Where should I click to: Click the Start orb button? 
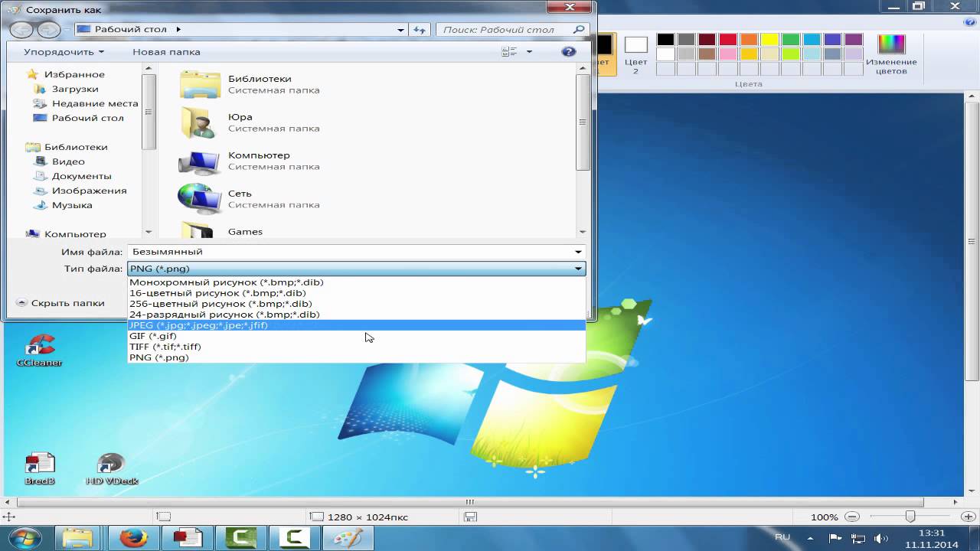pos(24,538)
